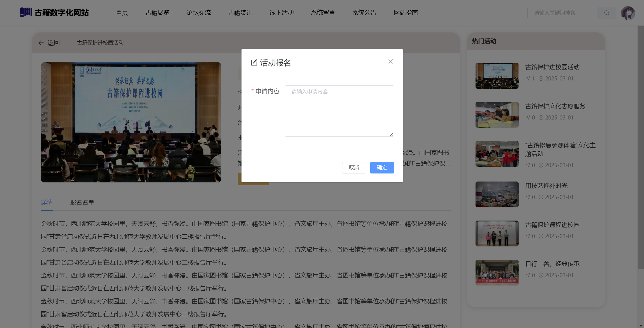Image resolution: width=644 pixels, height=328 pixels.
Task: Type in the 申请内容 text area
Action: pos(339,111)
